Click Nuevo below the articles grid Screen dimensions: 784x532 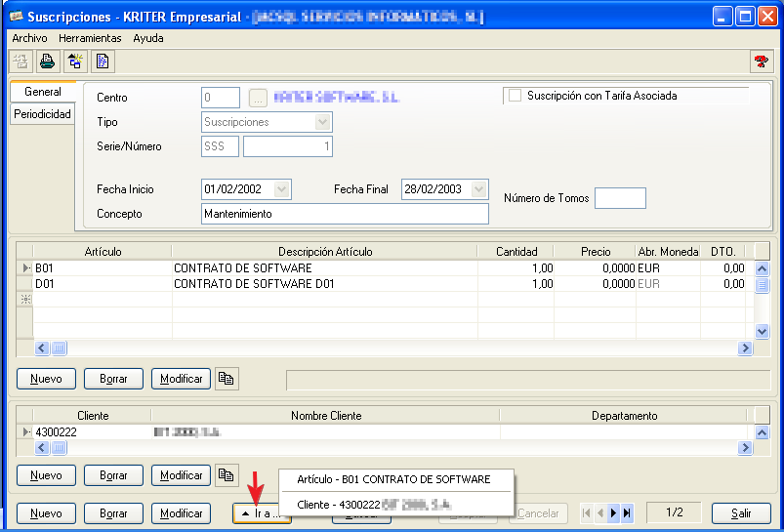46,379
